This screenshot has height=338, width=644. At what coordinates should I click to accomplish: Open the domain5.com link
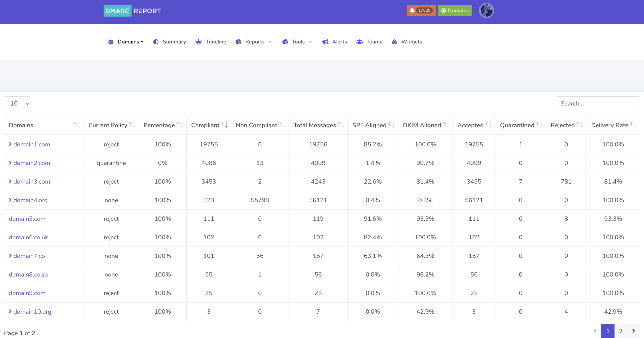(27, 219)
